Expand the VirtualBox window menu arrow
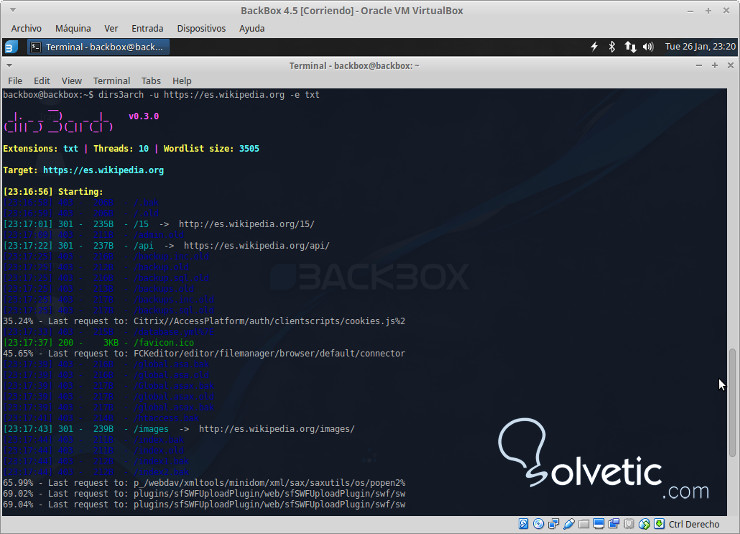The image size is (740, 534). tap(13, 10)
